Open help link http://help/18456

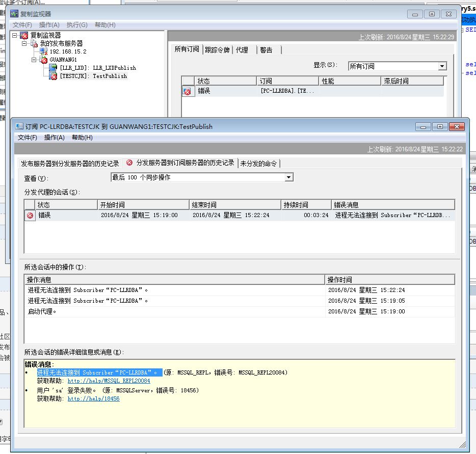[93, 398]
